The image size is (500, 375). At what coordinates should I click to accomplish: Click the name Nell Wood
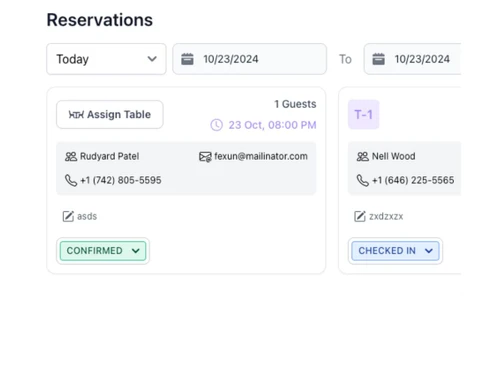pyautogui.click(x=394, y=156)
